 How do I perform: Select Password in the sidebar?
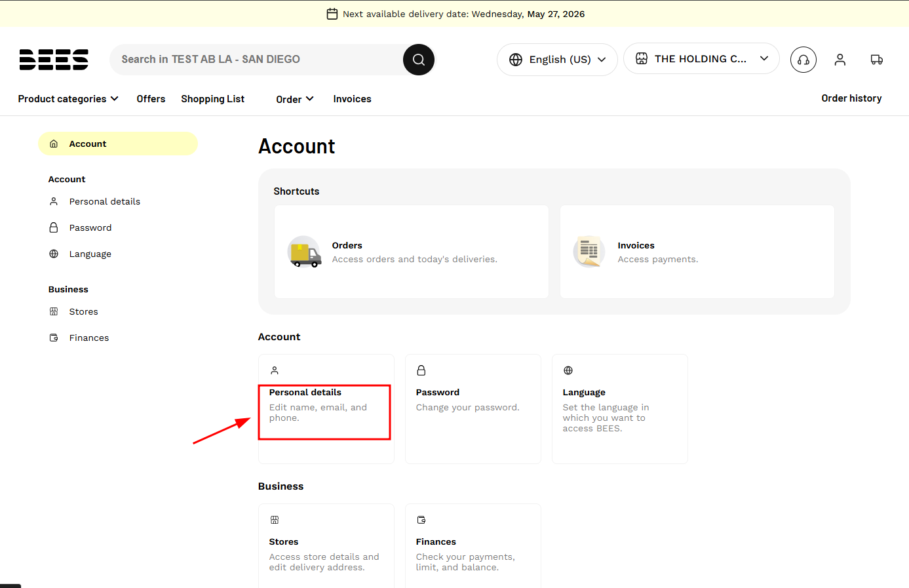tap(90, 227)
